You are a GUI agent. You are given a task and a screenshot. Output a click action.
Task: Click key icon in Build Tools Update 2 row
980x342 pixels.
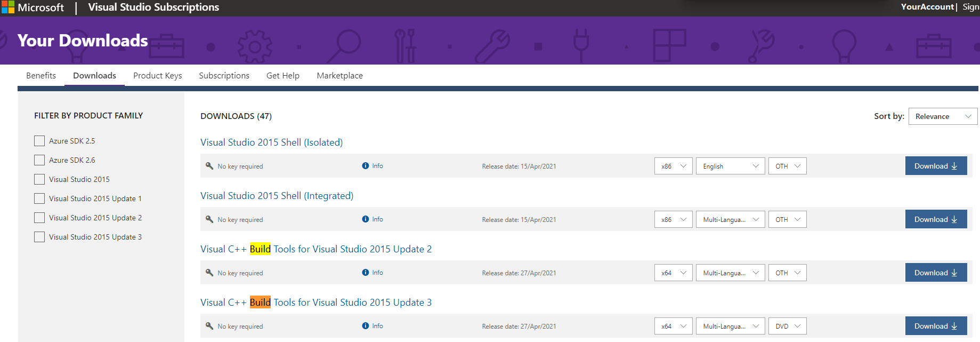tap(209, 273)
